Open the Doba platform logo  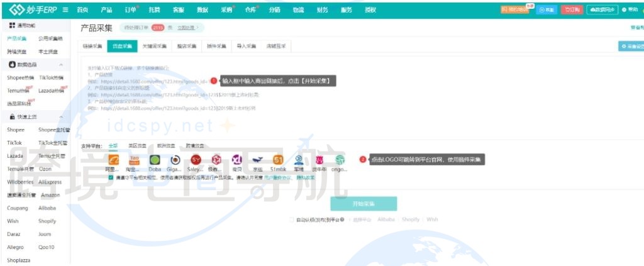coord(155,160)
